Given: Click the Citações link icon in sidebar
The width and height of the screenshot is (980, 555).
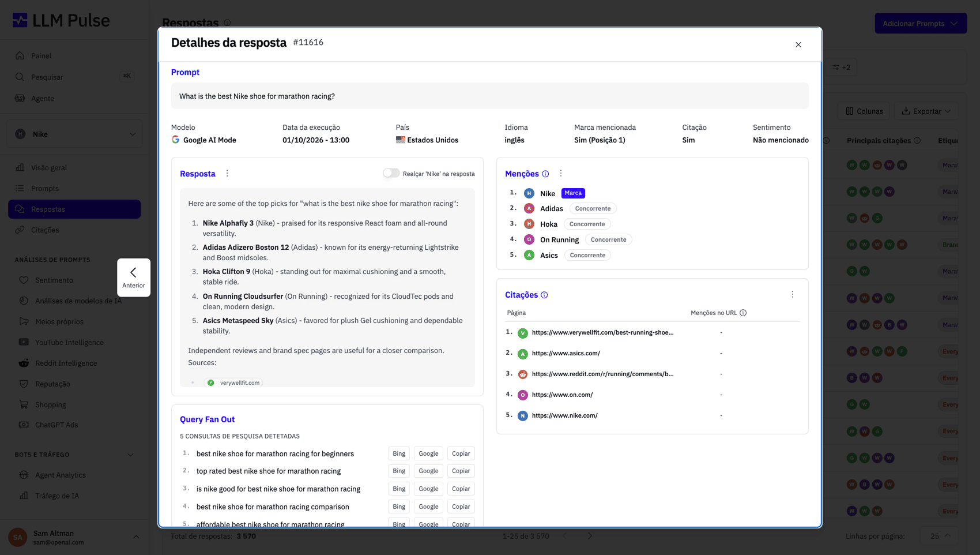Looking at the screenshot, I should click(x=20, y=230).
